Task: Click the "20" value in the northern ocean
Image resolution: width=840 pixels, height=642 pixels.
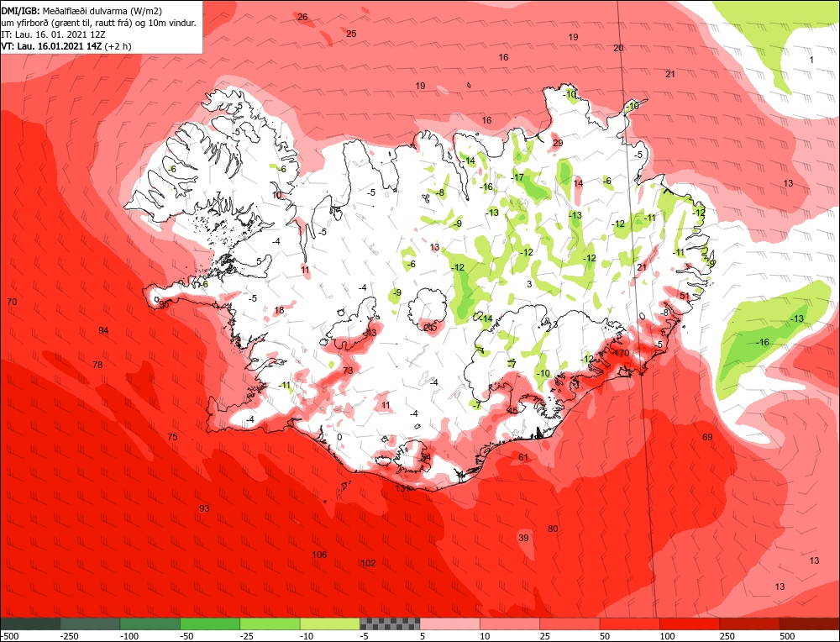Action: [x=618, y=48]
